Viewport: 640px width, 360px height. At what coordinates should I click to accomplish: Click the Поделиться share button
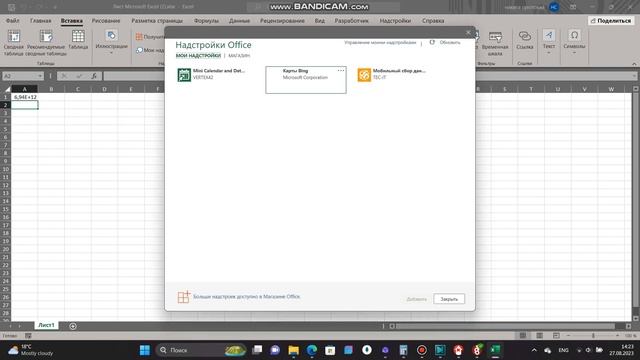click(611, 20)
